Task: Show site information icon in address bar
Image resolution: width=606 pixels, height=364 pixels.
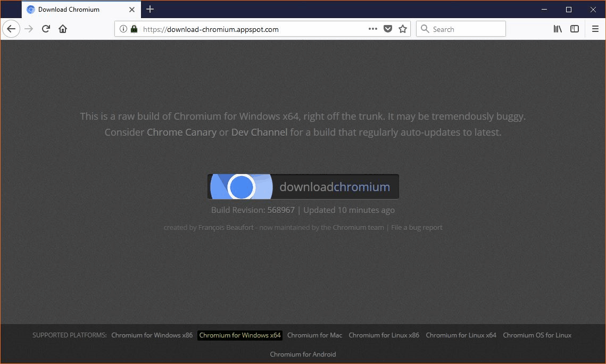Action: (123, 29)
